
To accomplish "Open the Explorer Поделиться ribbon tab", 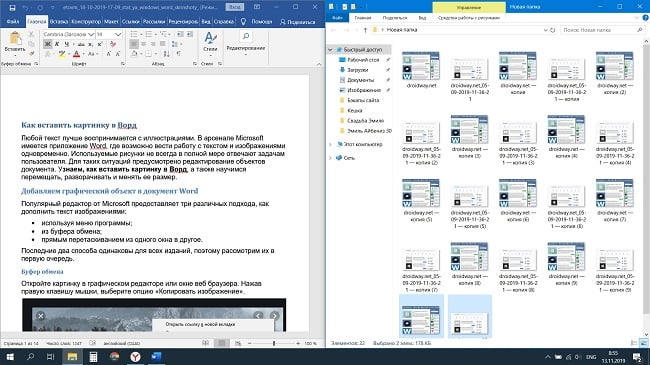I will point(395,18).
